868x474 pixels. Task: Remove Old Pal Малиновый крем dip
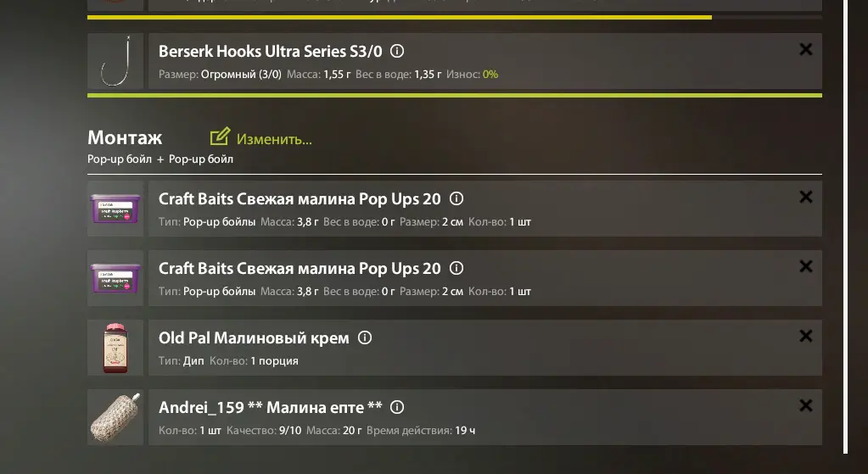pyautogui.click(x=806, y=336)
